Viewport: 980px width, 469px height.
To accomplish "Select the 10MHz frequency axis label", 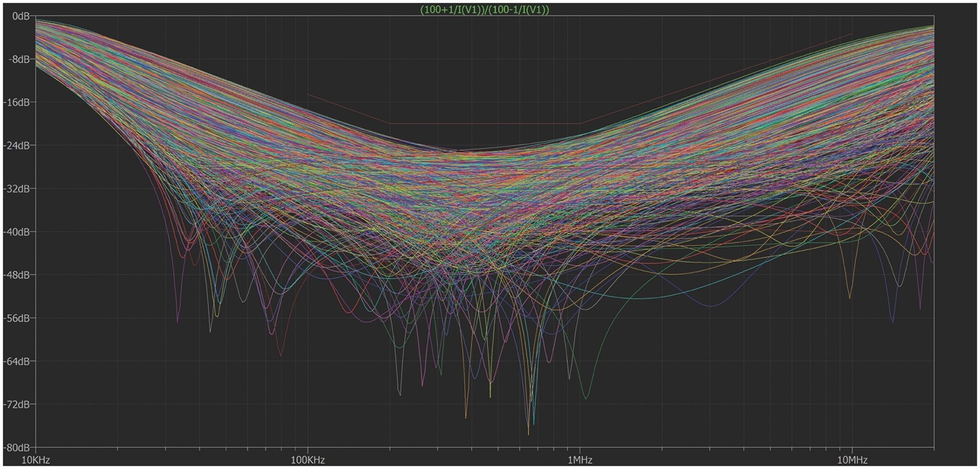I will [x=851, y=460].
